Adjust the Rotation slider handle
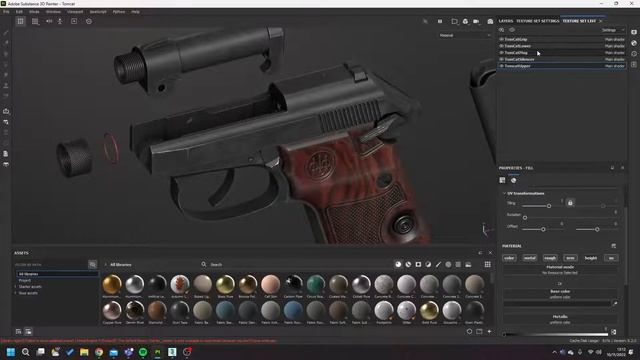Viewport: 640px width, 360px height. pos(525,218)
